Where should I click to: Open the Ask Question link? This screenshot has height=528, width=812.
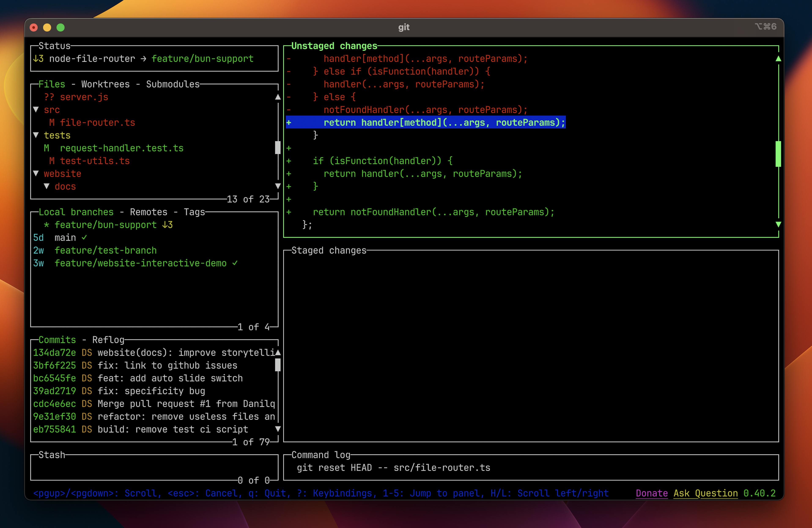tap(705, 493)
